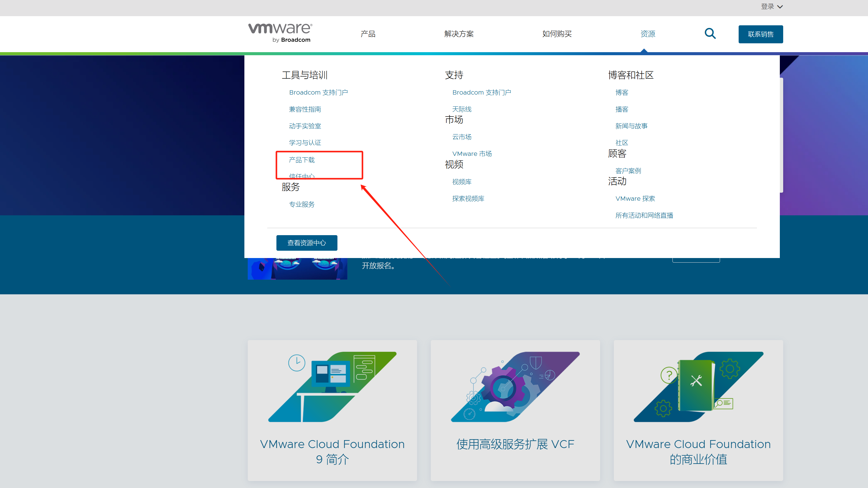Collapse the 资源 menu
The width and height of the screenshot is (868, 488).
(x=648, y=34)
